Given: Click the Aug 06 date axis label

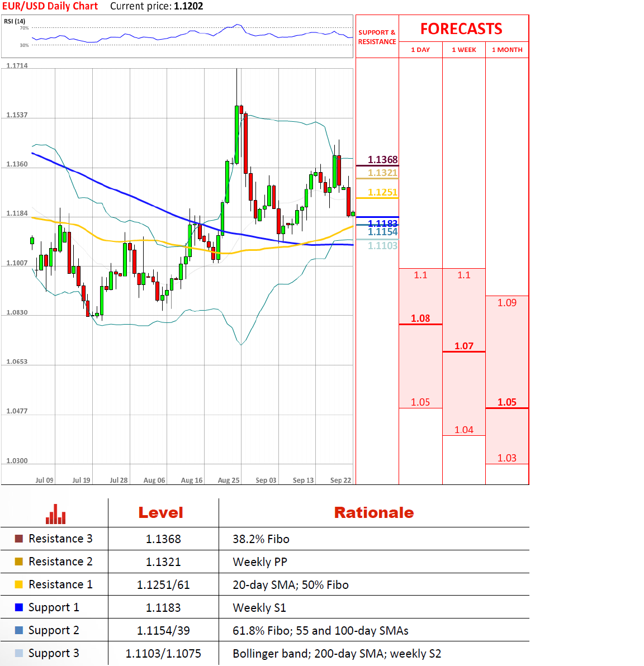Looking at the screenshot, I should click(x=154, y=480).
